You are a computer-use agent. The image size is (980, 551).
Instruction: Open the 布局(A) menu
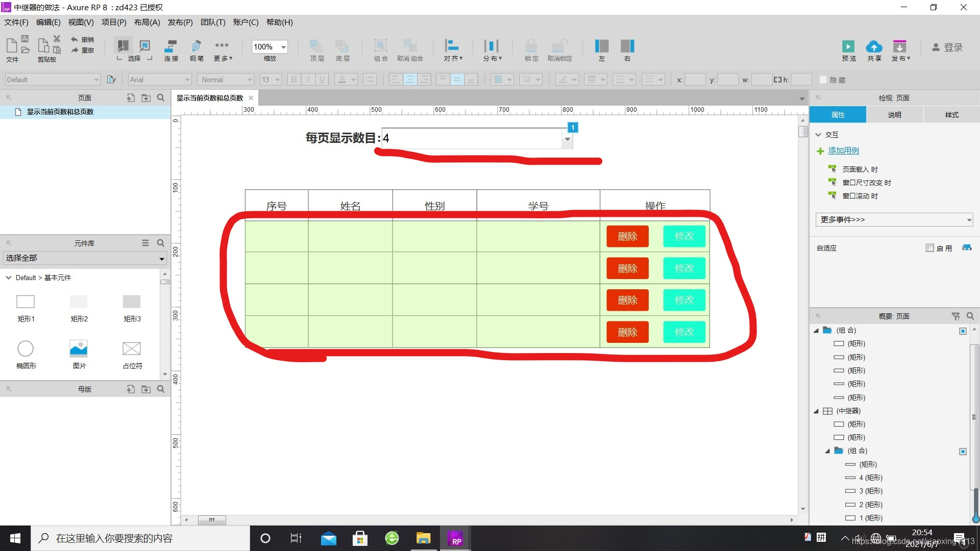pos(147,22)
